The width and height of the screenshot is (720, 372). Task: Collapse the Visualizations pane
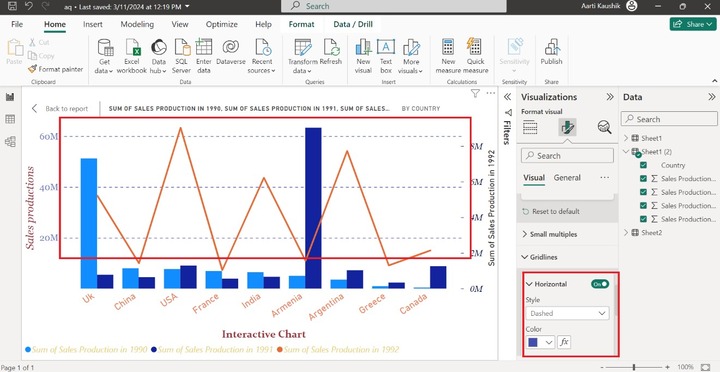click(x=610, y=97)
